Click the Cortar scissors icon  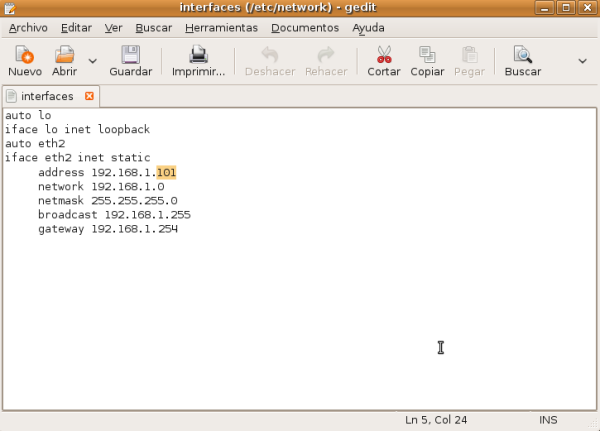(383, 55)
